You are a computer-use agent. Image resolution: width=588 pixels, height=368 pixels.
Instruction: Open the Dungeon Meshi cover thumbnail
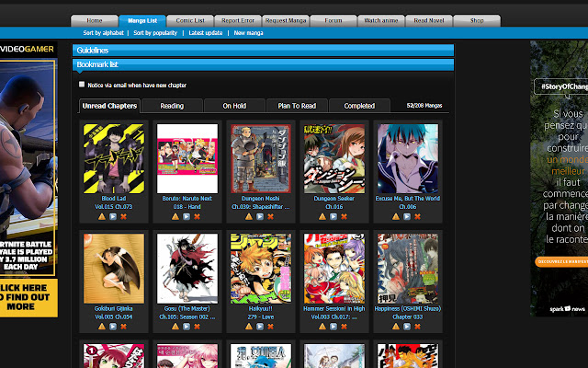point(261,158)
